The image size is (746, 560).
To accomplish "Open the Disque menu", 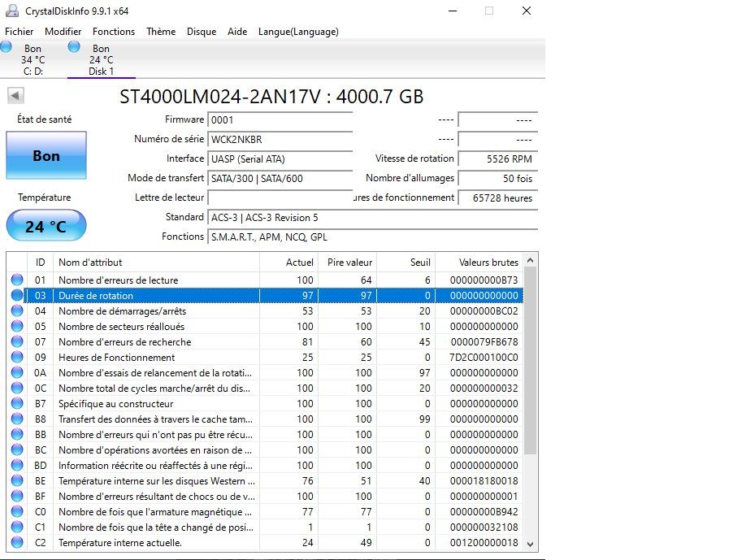I will (202, 32).
